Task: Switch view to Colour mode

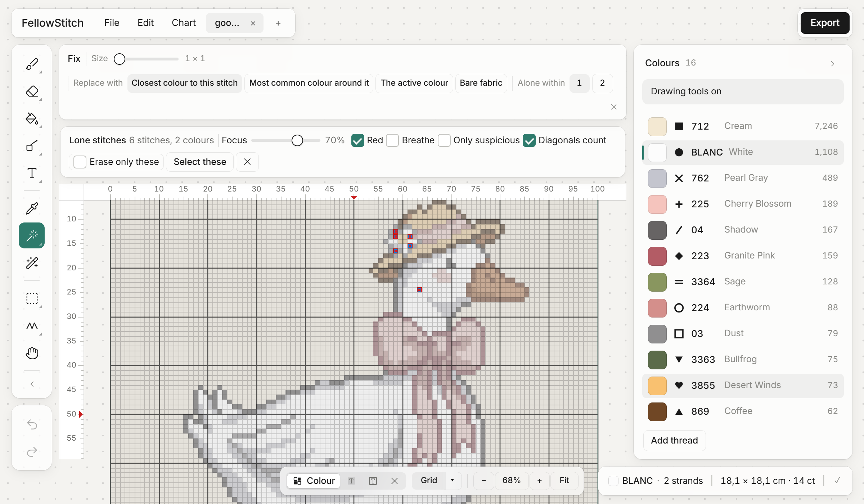Action: pos(314,481)
